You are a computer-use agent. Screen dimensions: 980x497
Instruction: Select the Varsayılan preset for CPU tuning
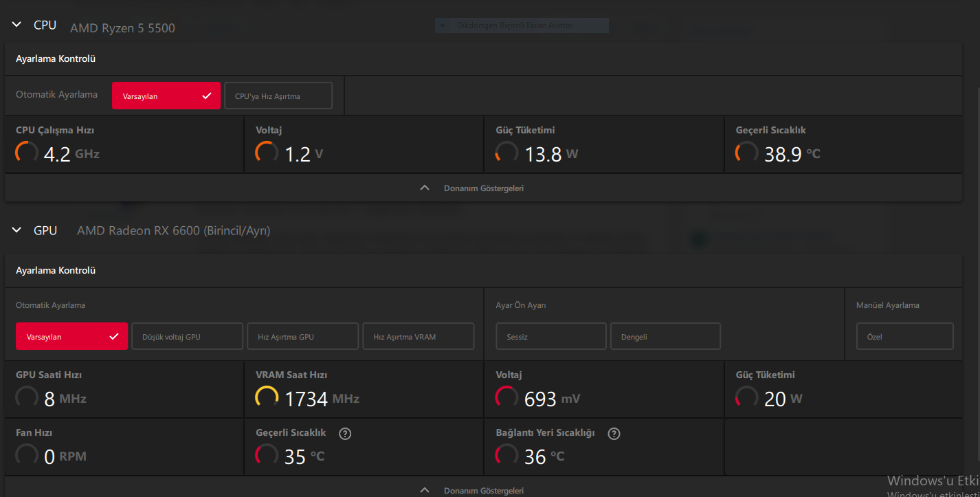[166, 96]
